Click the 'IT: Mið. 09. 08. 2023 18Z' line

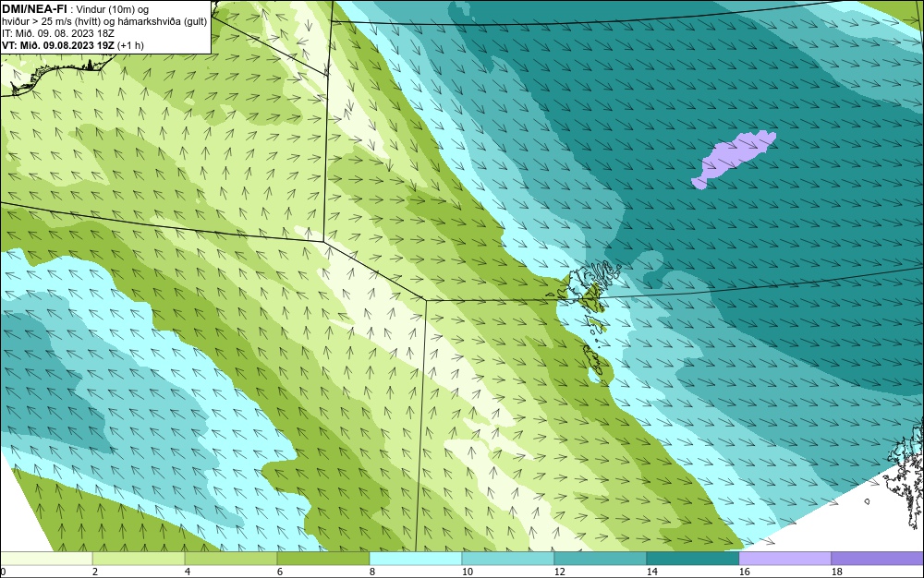tap(57, 33)
